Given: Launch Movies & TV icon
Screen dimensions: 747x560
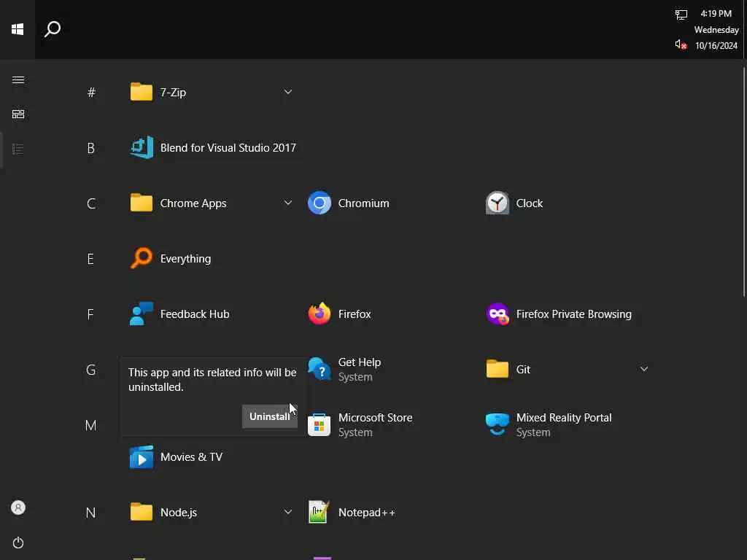Looking at the screenshot, I should 142,456.
